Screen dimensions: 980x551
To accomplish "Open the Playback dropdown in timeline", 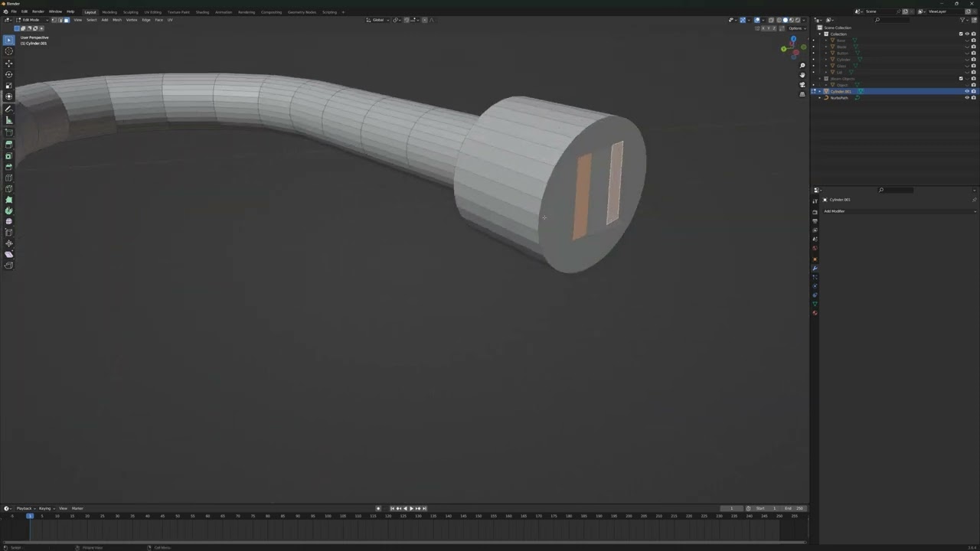I will pos(25,508).
